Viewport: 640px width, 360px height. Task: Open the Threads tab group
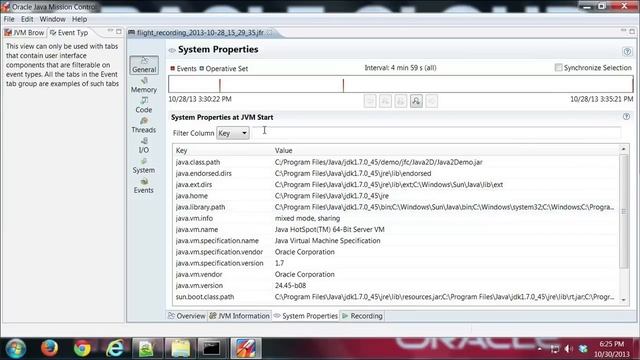144,125
